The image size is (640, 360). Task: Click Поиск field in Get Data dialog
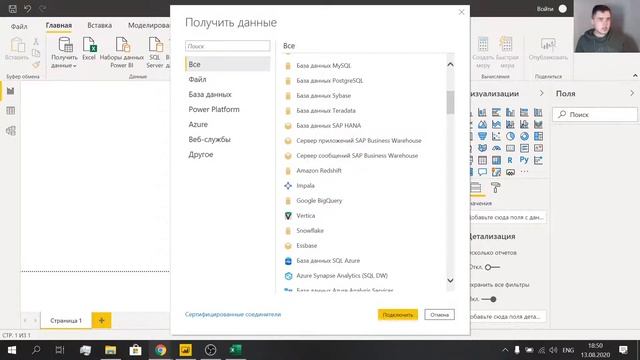pyautogui.click(x=227, y=46)
